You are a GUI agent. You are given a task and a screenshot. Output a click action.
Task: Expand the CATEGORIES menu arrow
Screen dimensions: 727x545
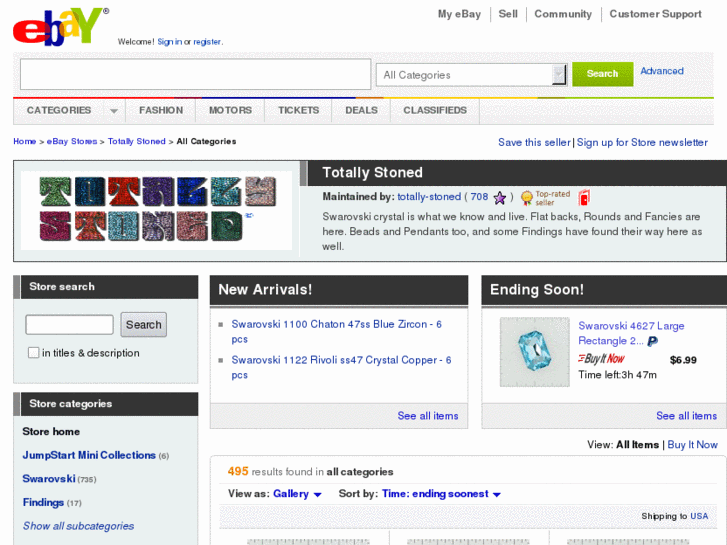click(x=114, y=111)
